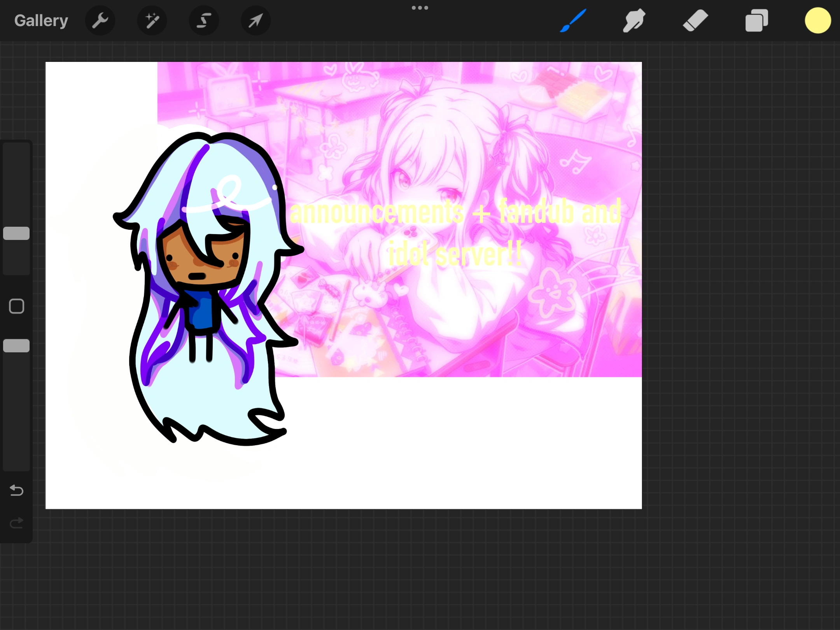The image size is (840, 630).
Task: Select the Smudge tool
Action: (633, 20)
